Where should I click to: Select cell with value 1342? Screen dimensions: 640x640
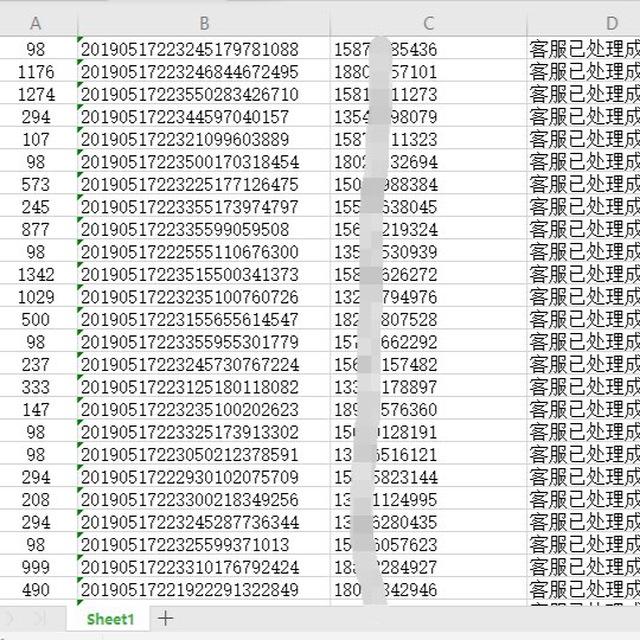tap(38, 274)
